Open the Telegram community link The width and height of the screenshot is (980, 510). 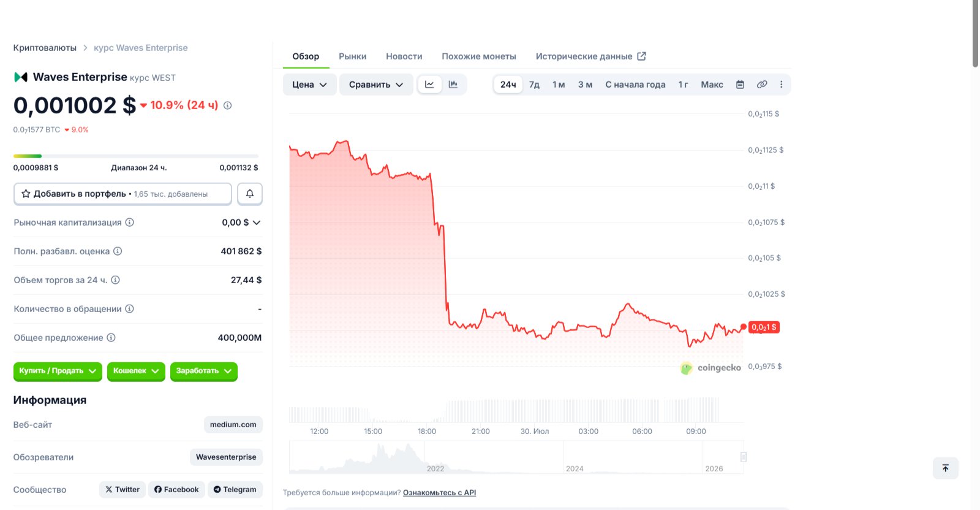[x=235, y=490]
